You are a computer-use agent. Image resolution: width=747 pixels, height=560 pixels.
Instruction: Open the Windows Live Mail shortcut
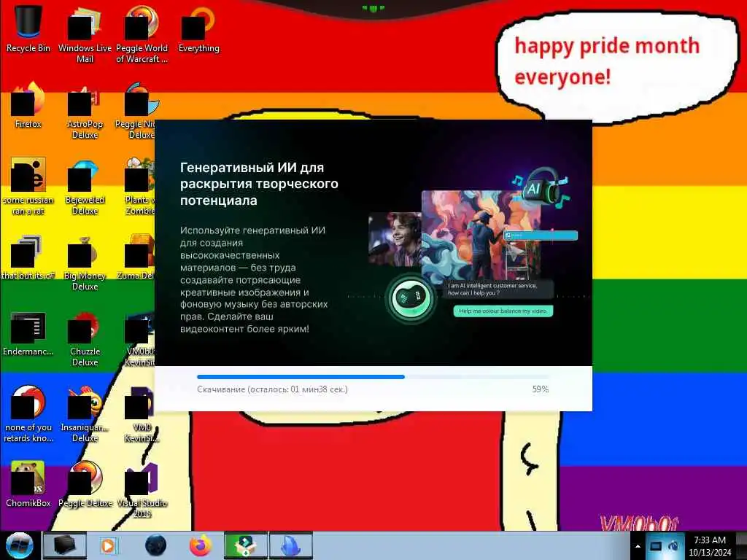tap(85, 34)
